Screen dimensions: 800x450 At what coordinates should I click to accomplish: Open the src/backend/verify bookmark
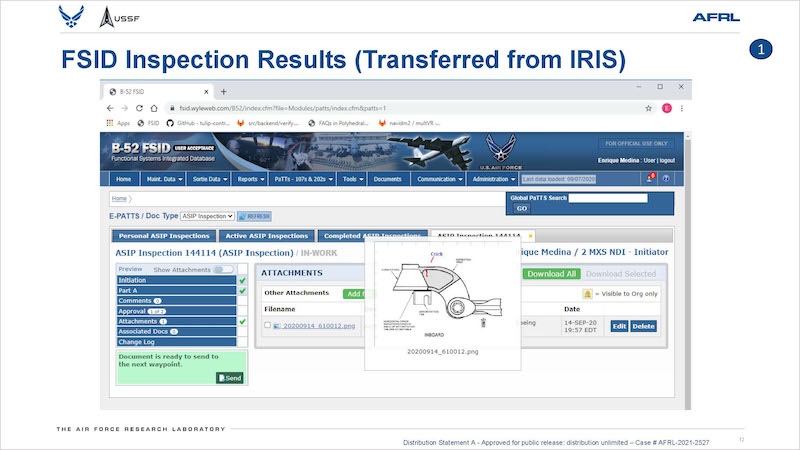pyautogui.click(x=268, y=123)
